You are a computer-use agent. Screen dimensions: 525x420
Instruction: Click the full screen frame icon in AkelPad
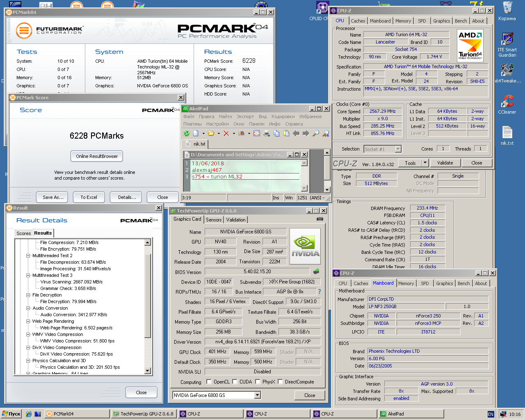tap(257, 133)
